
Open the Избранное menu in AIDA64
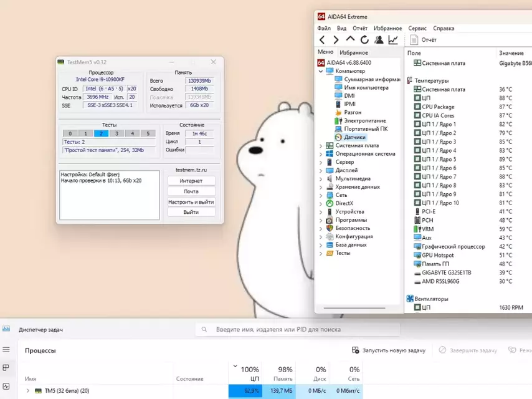tap(388, 28)
